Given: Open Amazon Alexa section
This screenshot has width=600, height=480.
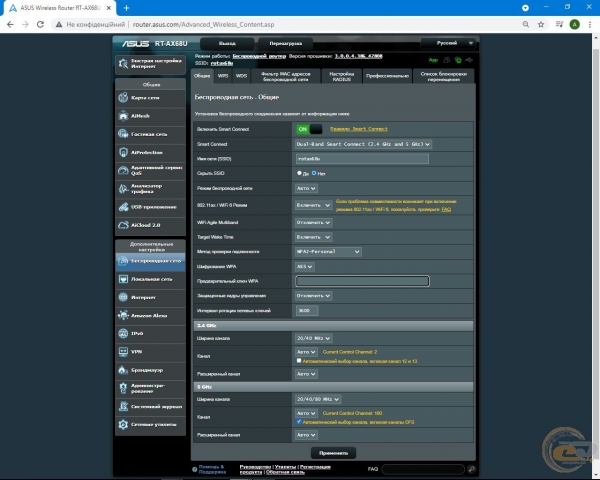Looking at the screenshot, I should coord(150,316).
